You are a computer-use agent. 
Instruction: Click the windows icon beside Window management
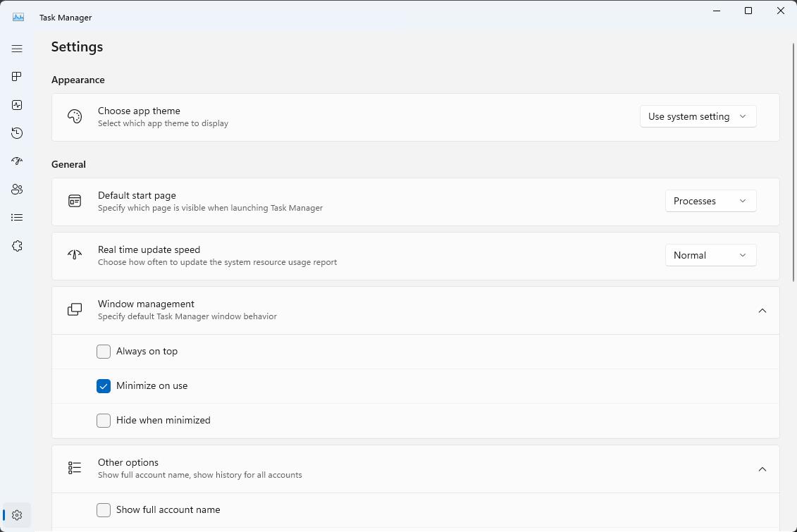[x=75, y=309]
